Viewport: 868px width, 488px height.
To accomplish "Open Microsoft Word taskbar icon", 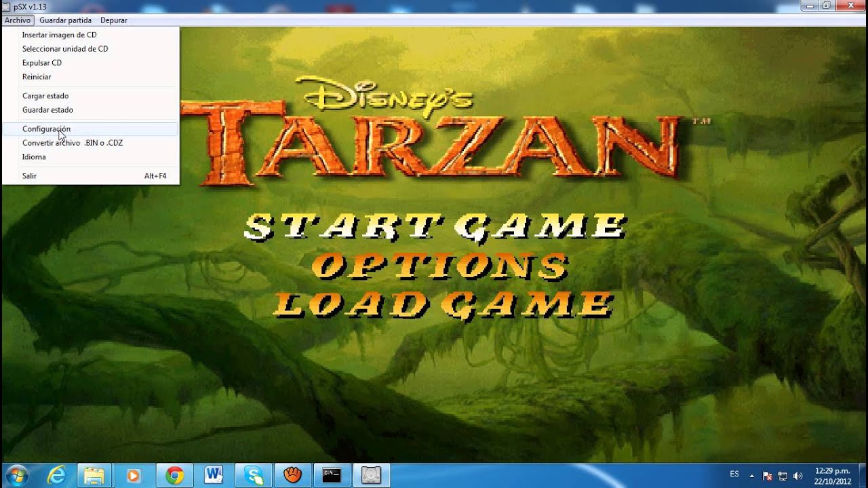I will 214,475.
